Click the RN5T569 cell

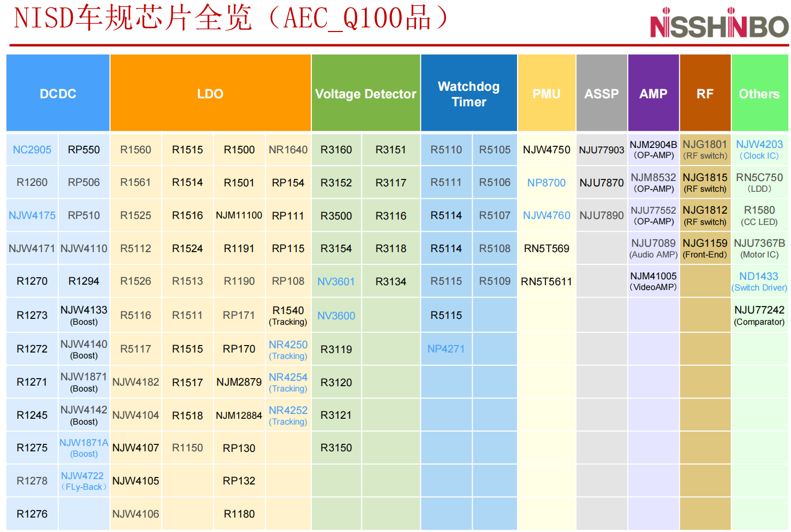[546, 248]
